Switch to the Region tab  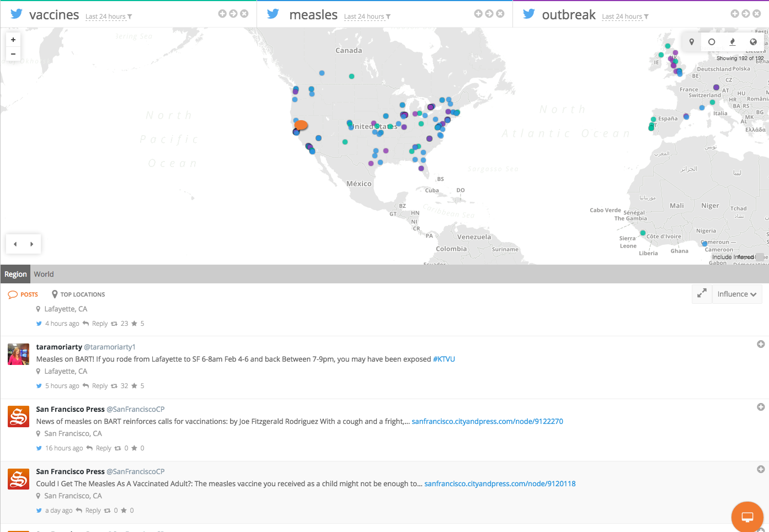point(15,274)
